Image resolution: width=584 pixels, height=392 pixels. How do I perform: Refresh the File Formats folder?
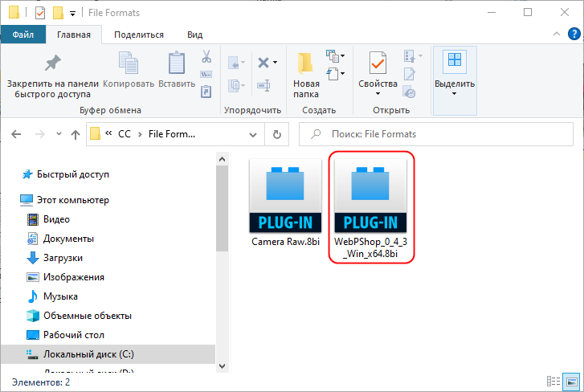tap(276, 134)
